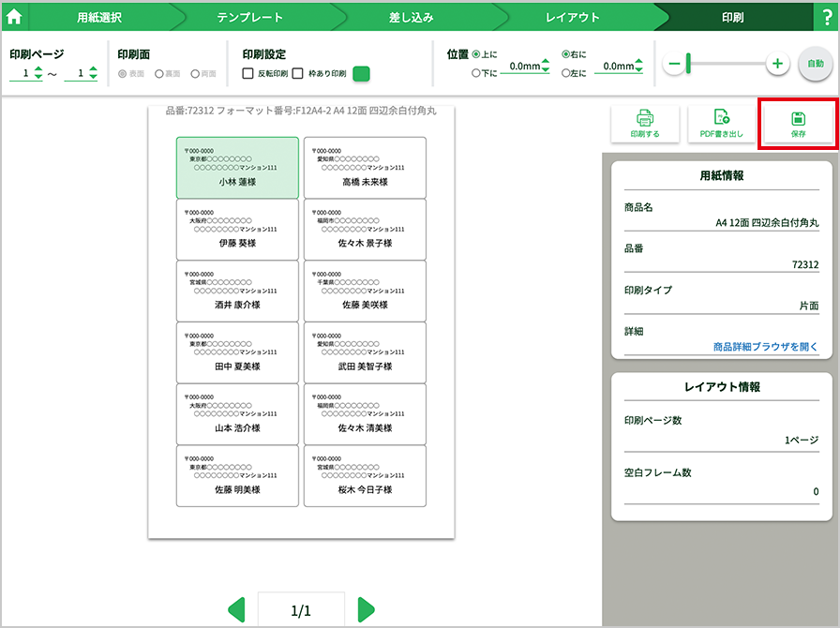Click 商品名 value A4 12面 四辺余白付角丸
The height and width of the screenshot is (628, 840).
[767, 222]
